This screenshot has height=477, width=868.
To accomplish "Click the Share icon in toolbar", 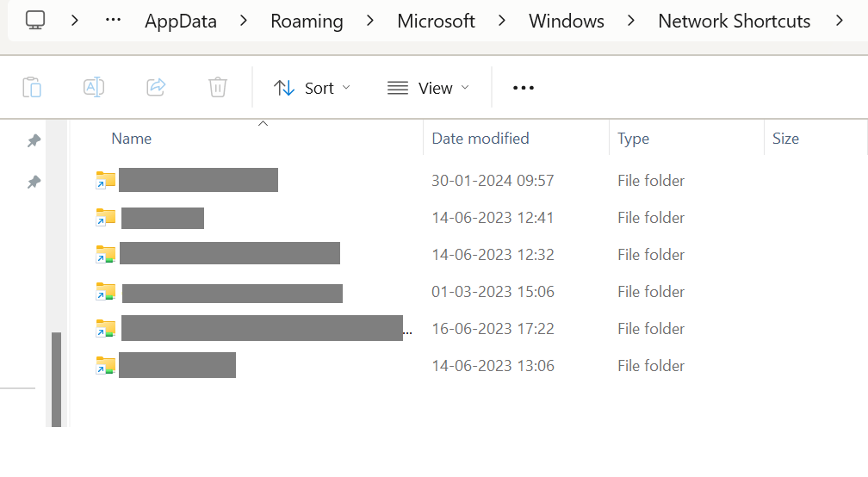I will coord(156,88).
